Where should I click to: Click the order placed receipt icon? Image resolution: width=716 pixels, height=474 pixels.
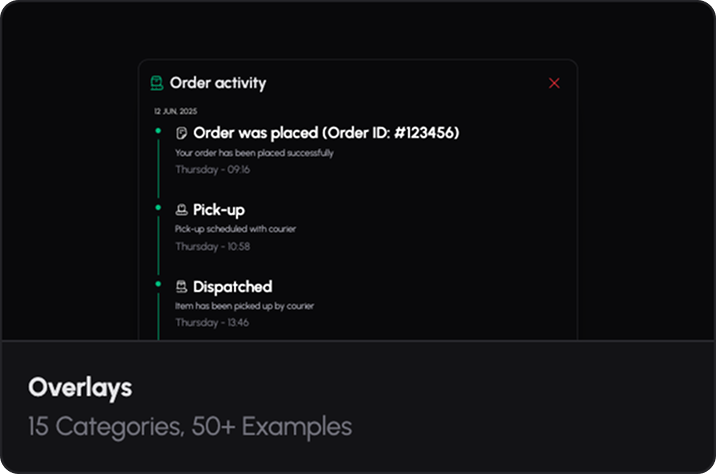click(182, 133)
